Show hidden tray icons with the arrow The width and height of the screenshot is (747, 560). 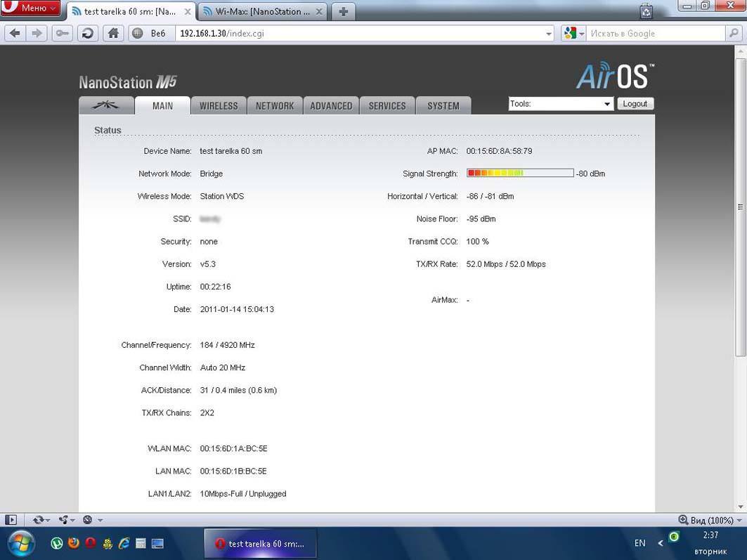661,543
